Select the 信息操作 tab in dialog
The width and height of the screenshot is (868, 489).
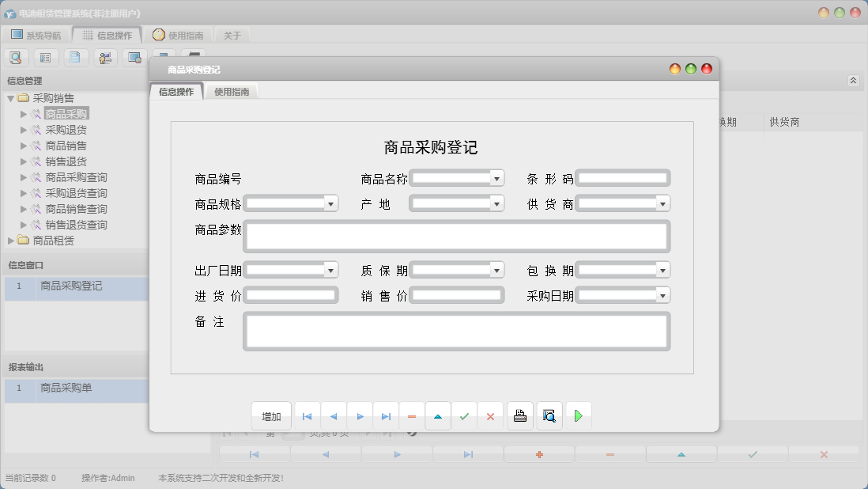[x=176, y=92]
